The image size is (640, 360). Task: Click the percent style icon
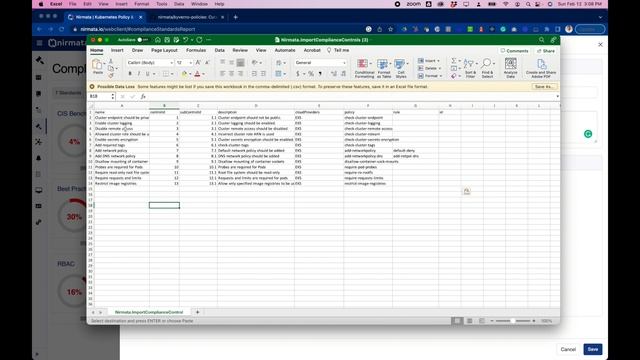point(311,74)
